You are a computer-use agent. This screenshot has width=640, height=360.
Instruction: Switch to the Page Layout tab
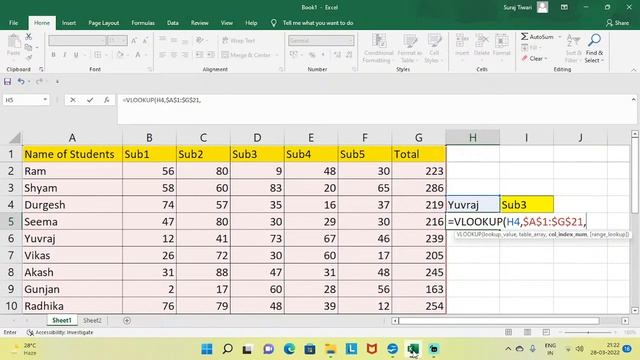coord(104,23)
